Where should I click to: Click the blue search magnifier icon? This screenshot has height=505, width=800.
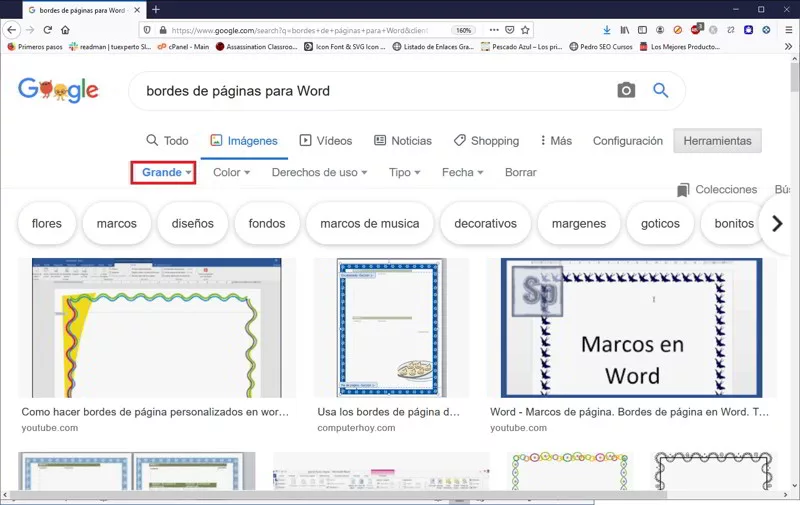pos(661,90)
